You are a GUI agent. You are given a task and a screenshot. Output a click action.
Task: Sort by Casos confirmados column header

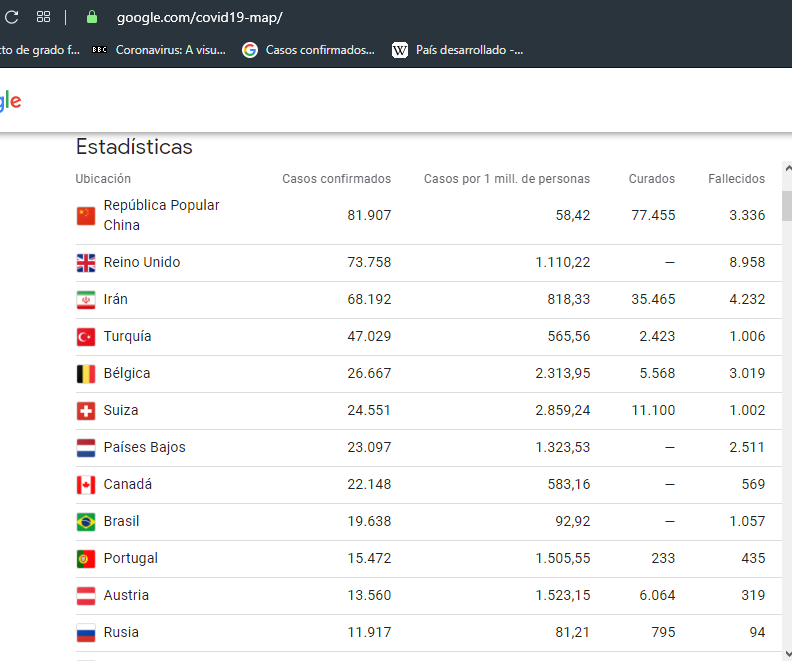(x=336, y=179)
